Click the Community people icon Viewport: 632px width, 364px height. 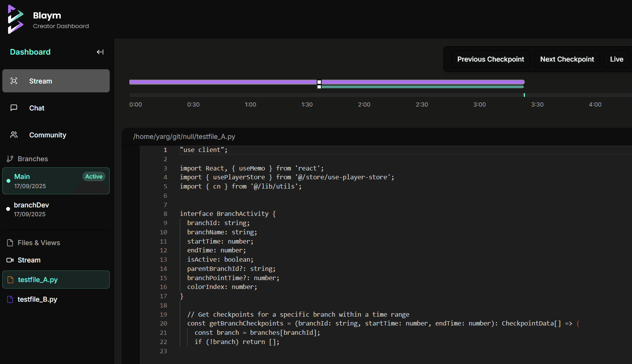pos(14,135)
